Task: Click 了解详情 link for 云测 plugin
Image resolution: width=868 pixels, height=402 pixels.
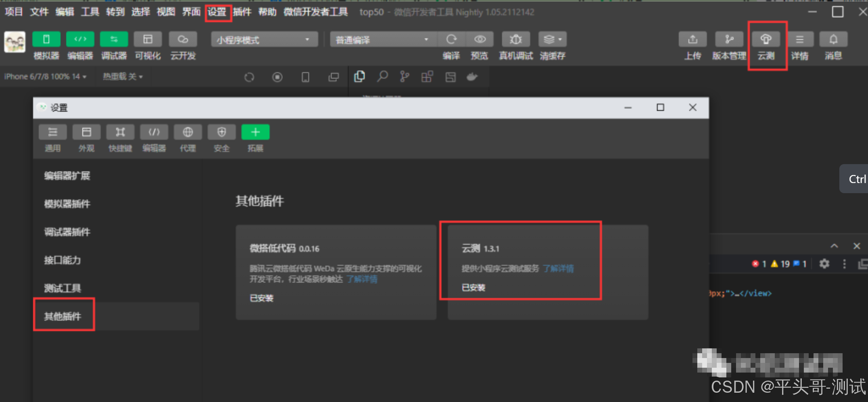Action: click(558, 269)
